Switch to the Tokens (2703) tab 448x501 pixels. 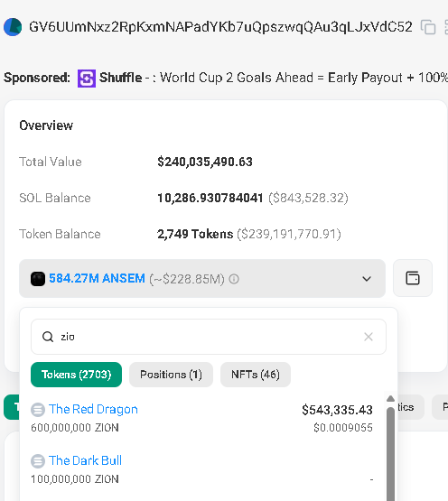pyautogui.click(x=76, y=375)
